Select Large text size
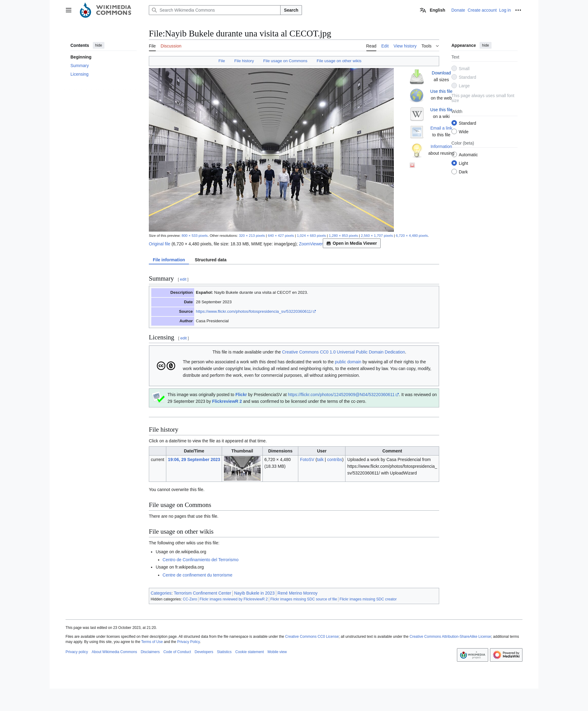This screenshot has width=588, height=711. 454,86
